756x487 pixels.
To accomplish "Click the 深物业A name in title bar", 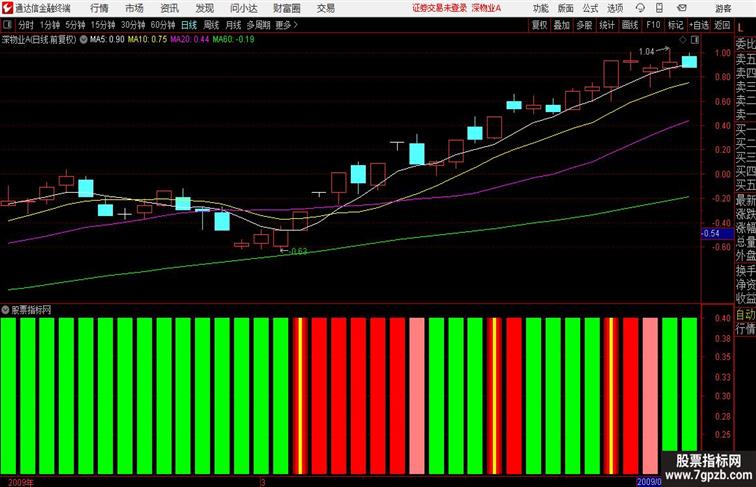I will pos(486,8).
